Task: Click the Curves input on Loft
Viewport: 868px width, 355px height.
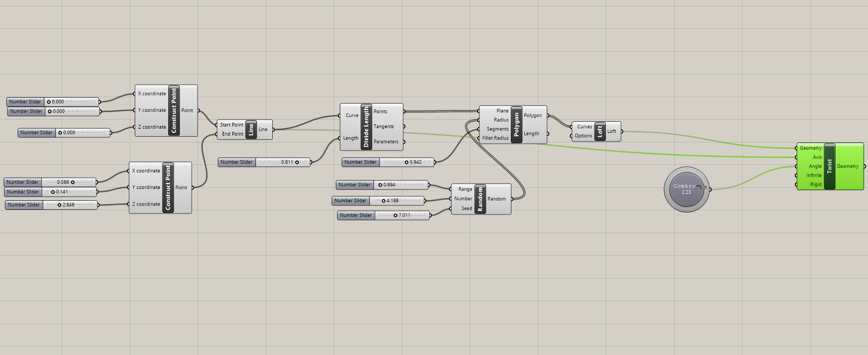Action: coord(585,127)
